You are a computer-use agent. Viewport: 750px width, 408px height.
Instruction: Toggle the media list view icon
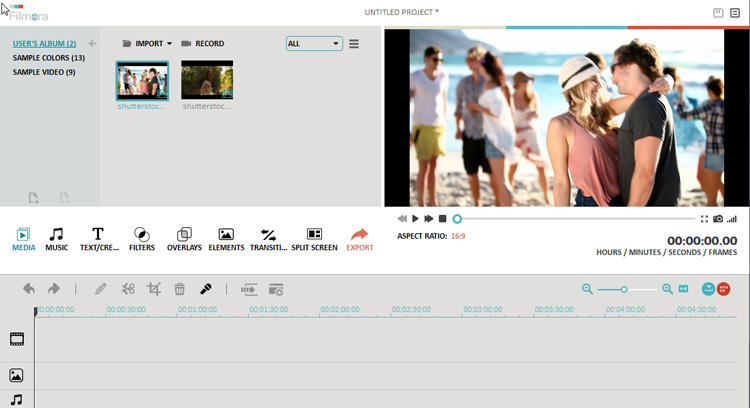[x=354, y=44]
